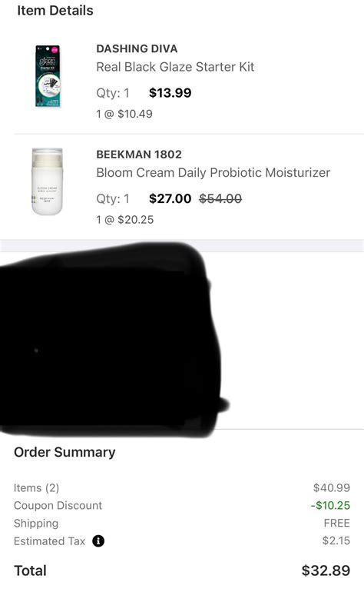Click the $2.15 estimated tax amount
Viewport: 364px width, 592px height.
336,540
